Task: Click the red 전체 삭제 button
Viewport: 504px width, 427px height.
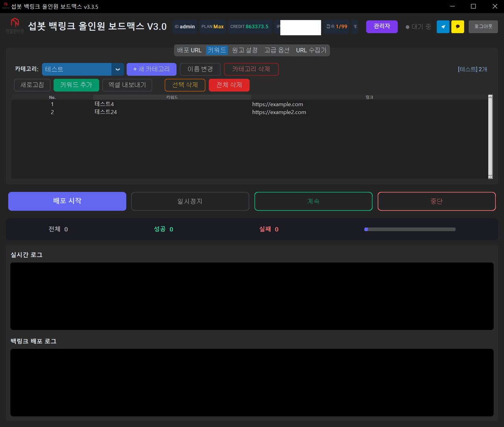Action: coord(229,85)
